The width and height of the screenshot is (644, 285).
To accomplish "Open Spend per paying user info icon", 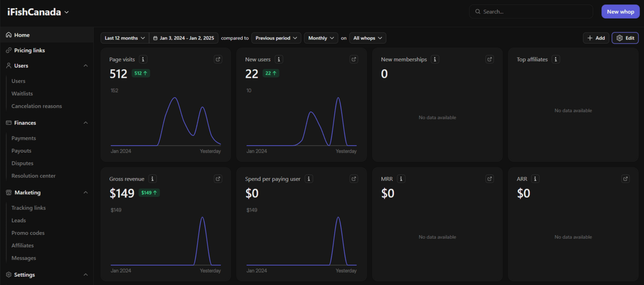I will point(309,179).
